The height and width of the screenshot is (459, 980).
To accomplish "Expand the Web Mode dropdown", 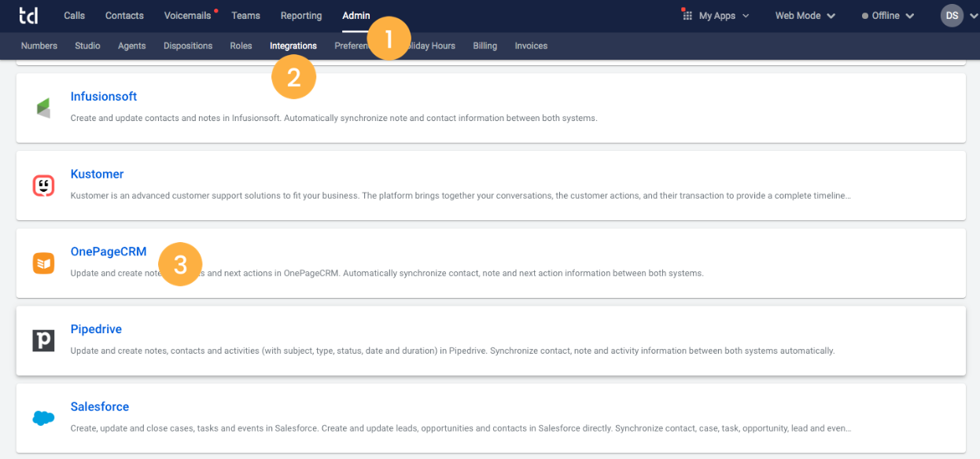I will coord(805,16).
